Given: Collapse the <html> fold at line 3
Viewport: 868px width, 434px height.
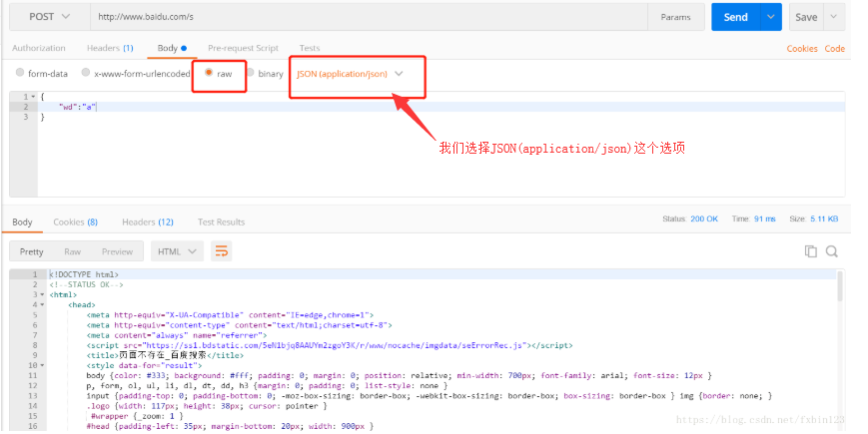Looking at the screenshot, I should [42, 294].
